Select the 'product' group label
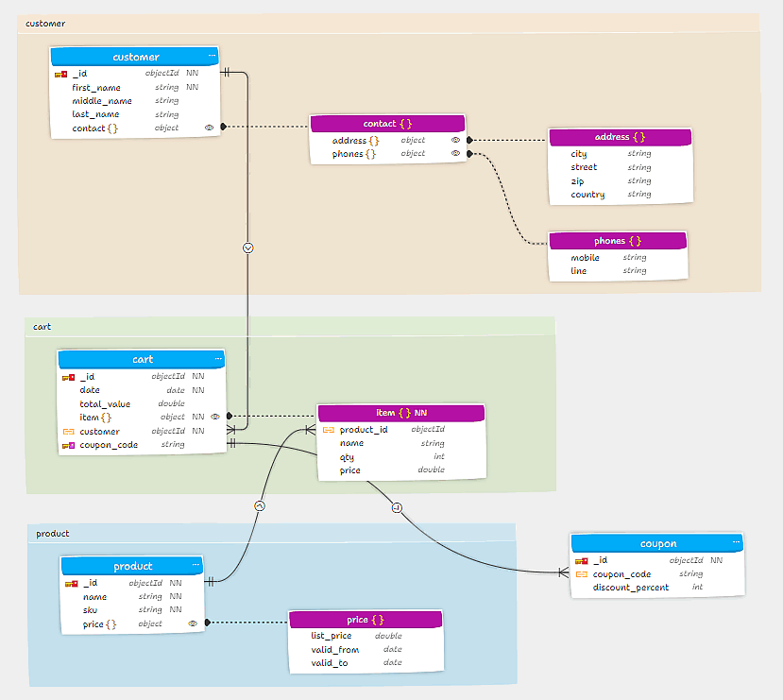This screenshot has width=783, height=700. (x=53, y=534)
